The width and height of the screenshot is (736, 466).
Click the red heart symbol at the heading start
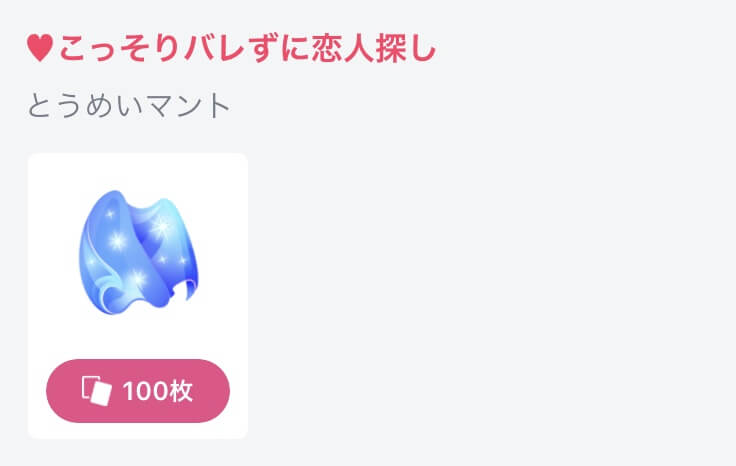[40, 48]
